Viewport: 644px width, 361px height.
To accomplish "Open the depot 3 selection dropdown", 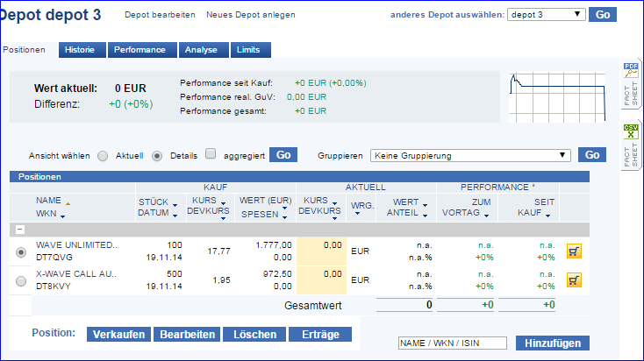I will pyautogui.click(x=547, y=15).
